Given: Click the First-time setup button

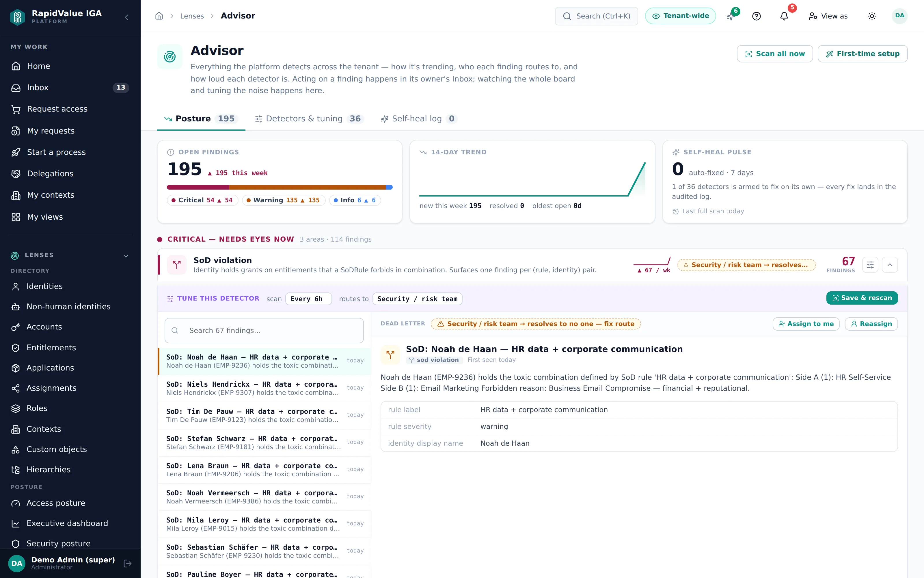Looking at the screenshot, I should pos(862,54).
